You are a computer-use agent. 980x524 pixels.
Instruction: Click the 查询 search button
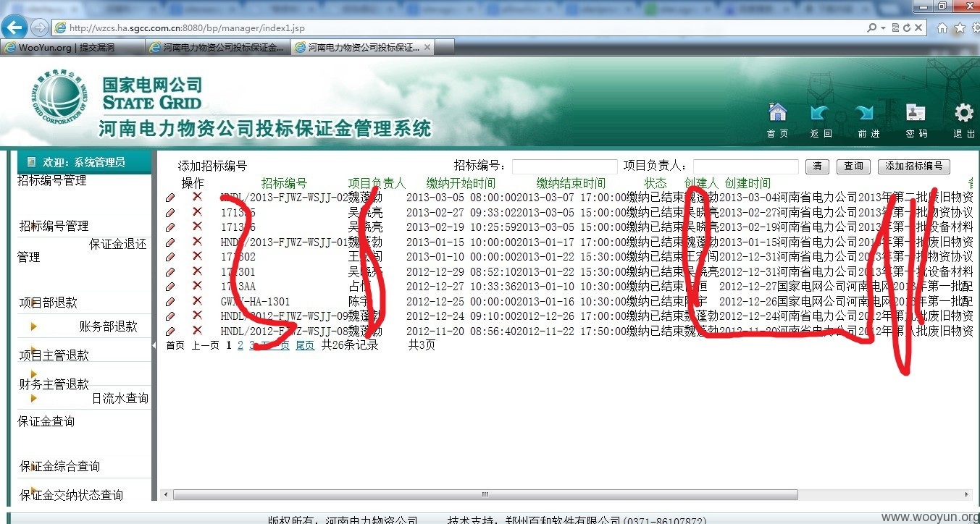(854, 166)
